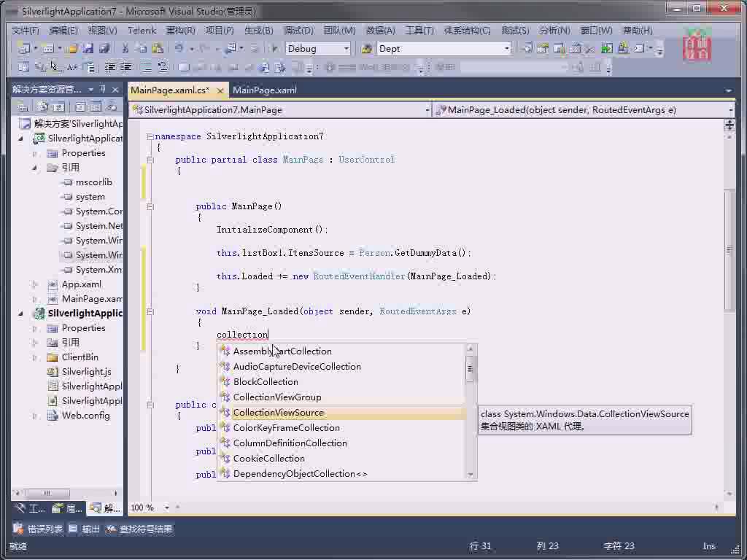Click the Open File folder icon
The height and width of the screenshot is (560, 747).
72,49
